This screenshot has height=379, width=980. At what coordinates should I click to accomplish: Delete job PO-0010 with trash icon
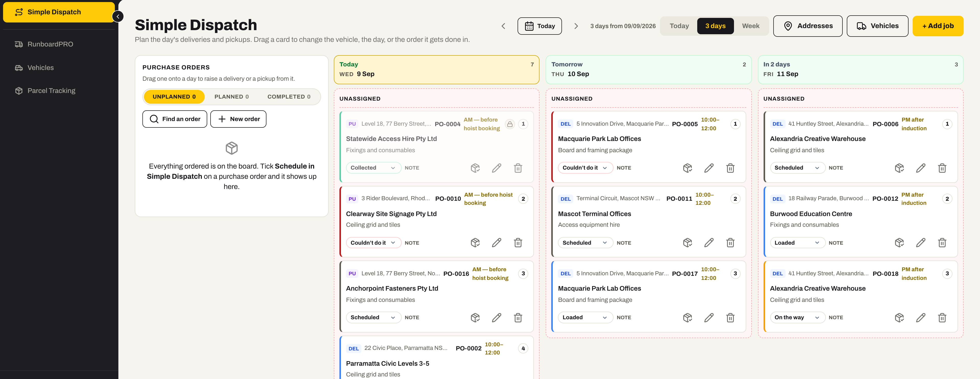click(x=518, y=243)
